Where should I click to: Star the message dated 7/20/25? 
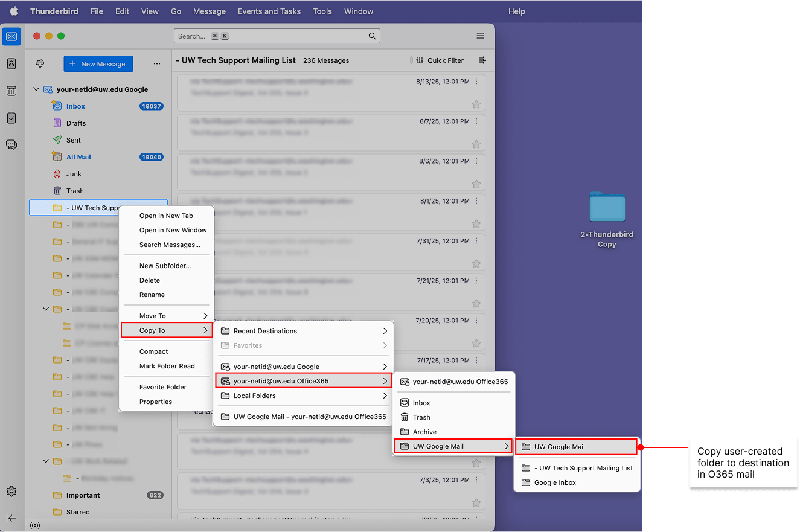pos(476,344)
